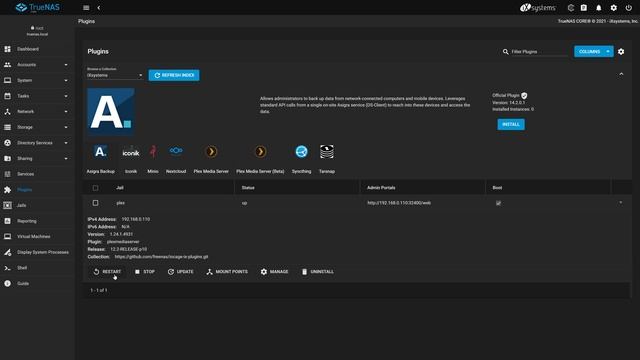Click the iXsystems logo
Image resolution: width=640 pixels, height=360 pixels.
[538, 8]
